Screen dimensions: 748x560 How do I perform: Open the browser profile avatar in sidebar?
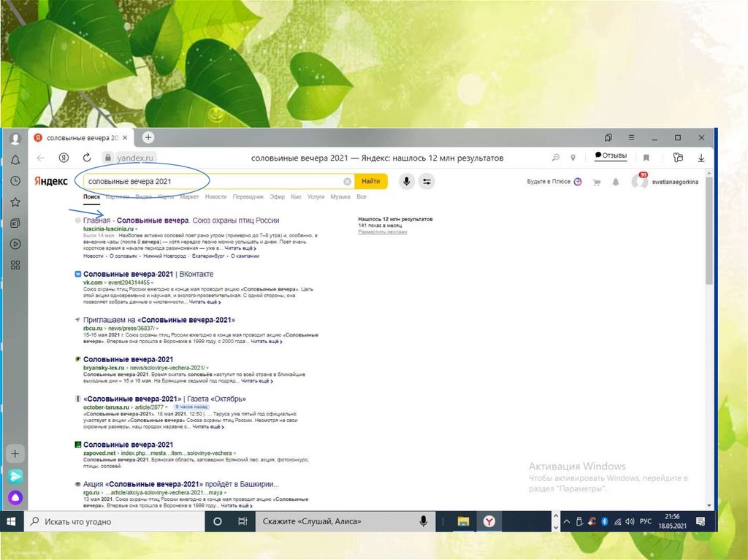tap(15, 138)
